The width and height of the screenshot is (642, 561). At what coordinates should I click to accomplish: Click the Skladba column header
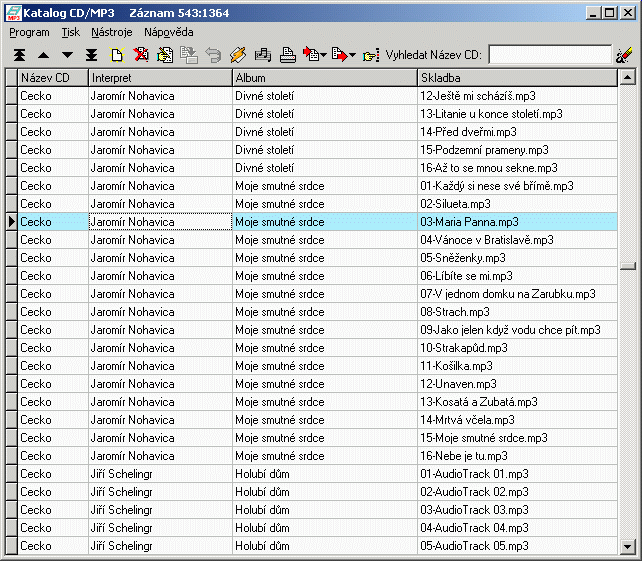517,77
